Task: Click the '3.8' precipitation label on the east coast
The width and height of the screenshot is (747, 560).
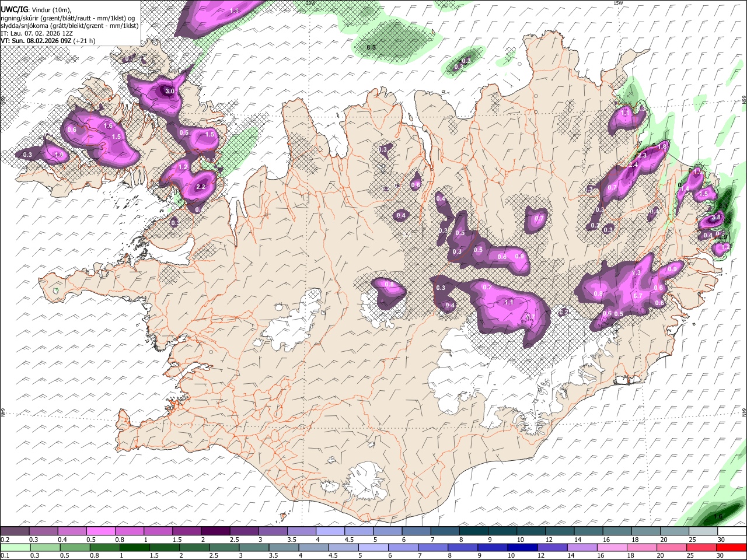Action: 717,216
